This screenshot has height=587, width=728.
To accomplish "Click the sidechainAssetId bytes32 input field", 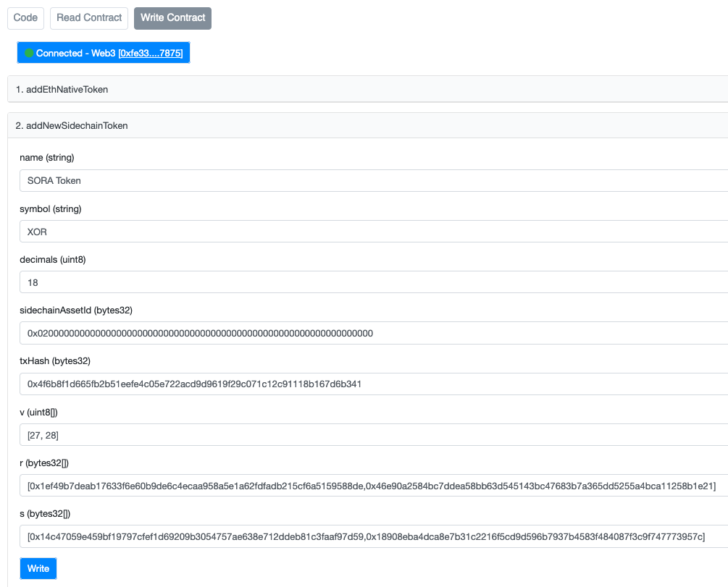I will pos(374,333).
